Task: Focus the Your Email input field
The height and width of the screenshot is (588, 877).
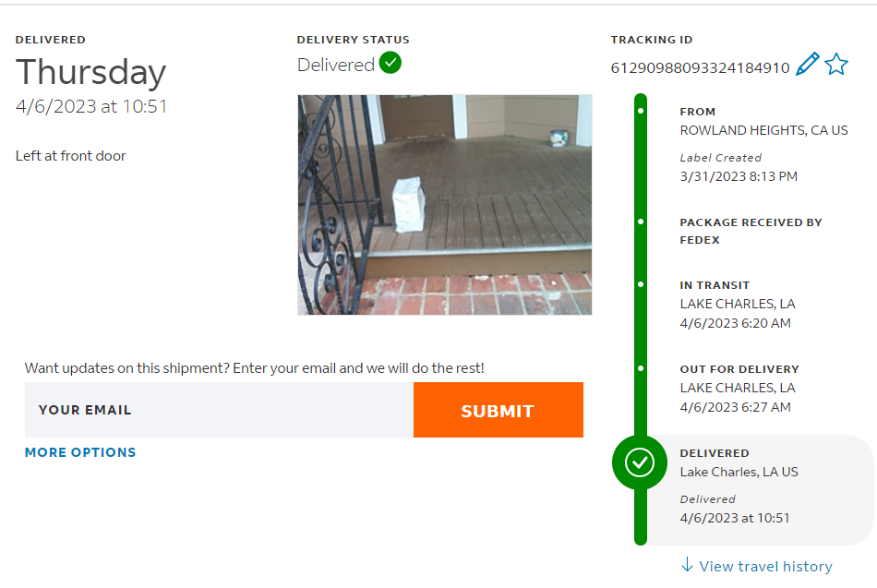Action: 219,410
